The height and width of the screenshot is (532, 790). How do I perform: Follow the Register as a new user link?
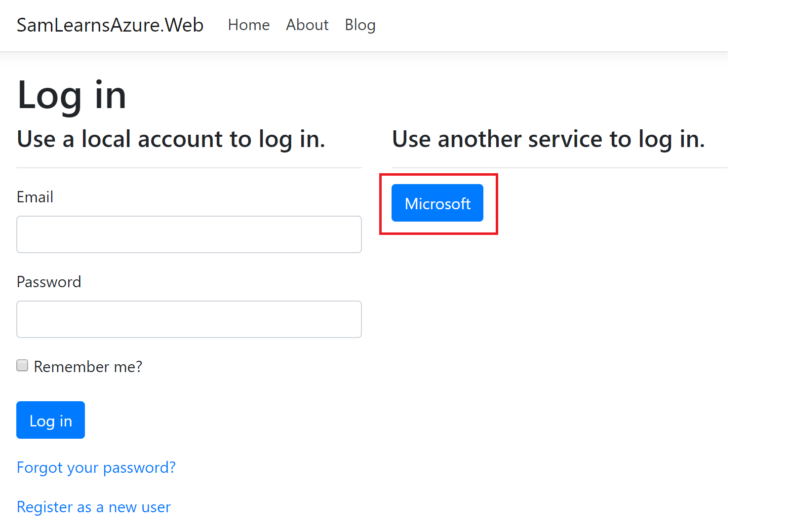(x=93, y=507)
